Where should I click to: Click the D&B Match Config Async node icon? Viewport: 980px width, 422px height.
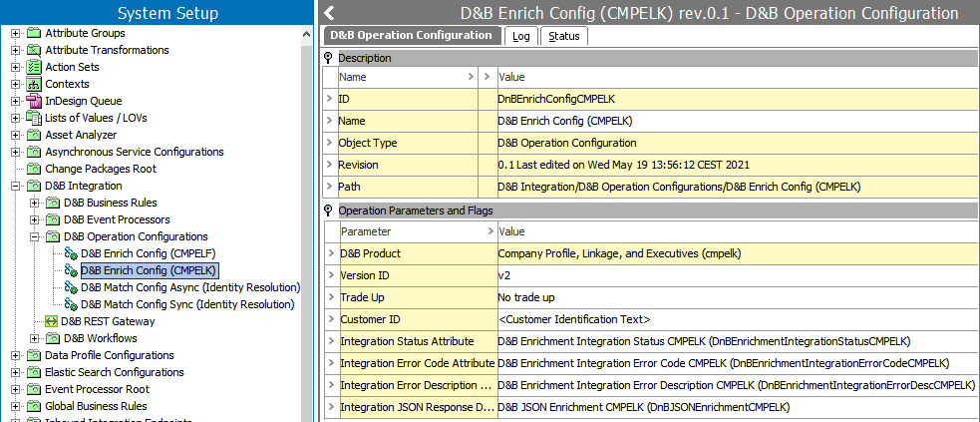pyautogui.click(x=71, y=287)
